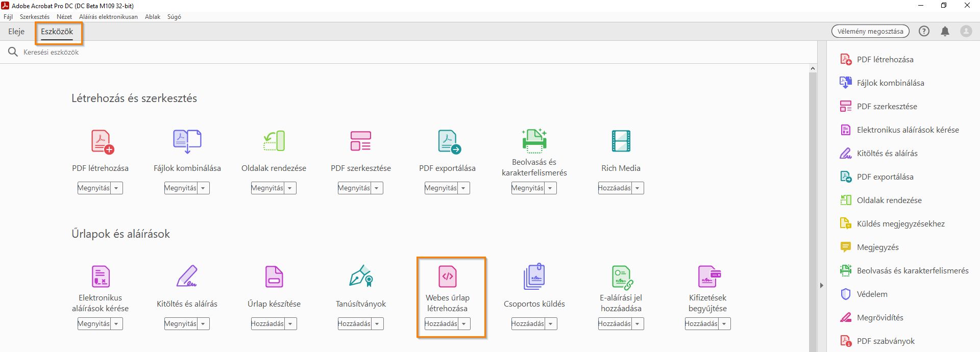The image size is (980, 352).
Task: Click the Fájlok kombinálása icon in the main grid
Action: click(x=187, y=141)
